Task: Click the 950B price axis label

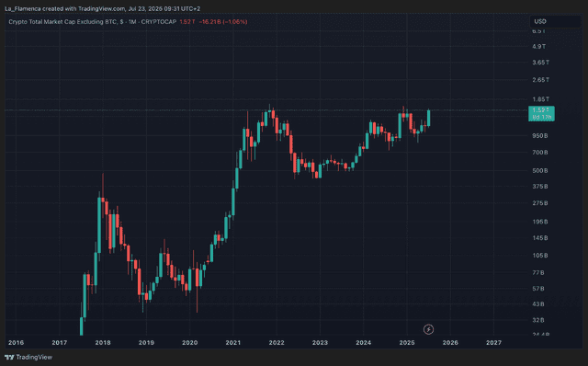Action: click(540, 135)
